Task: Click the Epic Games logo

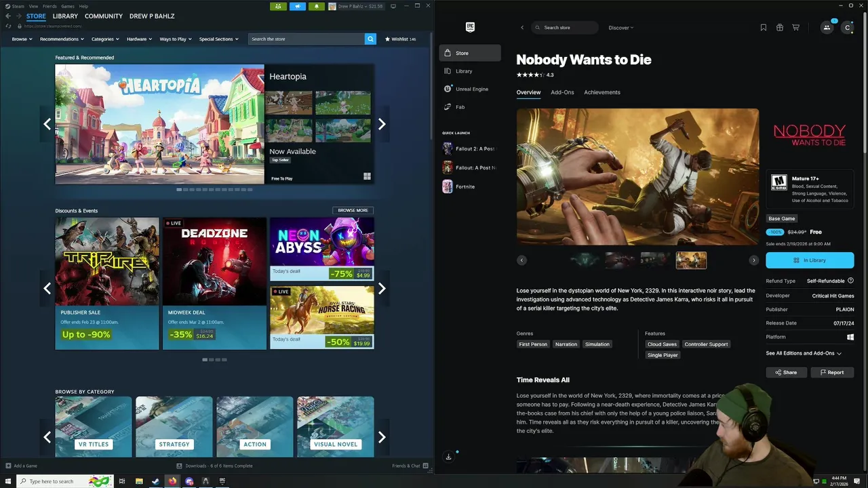Action: pyautogui.click(x=470, y=27)
